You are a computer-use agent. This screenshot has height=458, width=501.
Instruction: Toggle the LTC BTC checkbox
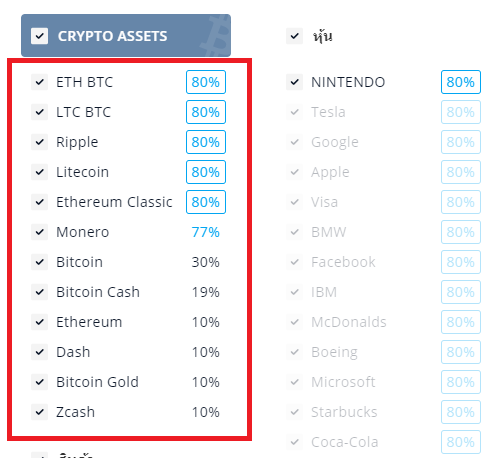click(39, 112)
